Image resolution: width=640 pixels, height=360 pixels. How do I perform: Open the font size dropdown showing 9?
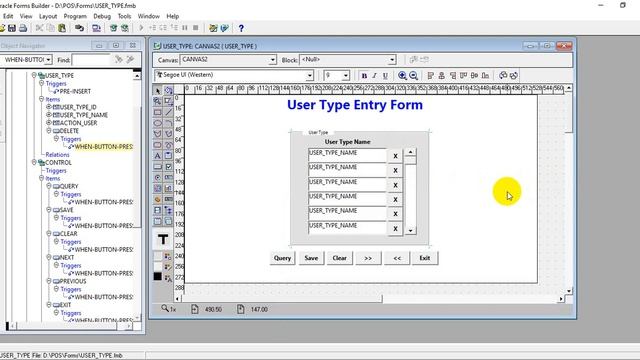[346, 76]
